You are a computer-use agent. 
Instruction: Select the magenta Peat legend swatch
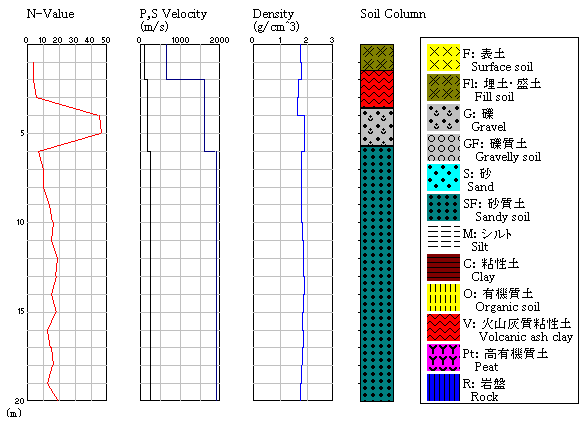click(443, 357)
